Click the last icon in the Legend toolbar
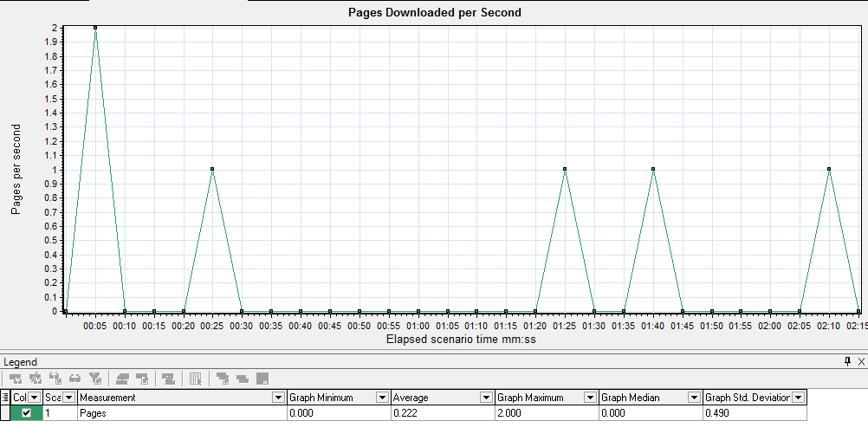The width and height of the screenshot is (868, 447). click(262, 379)
